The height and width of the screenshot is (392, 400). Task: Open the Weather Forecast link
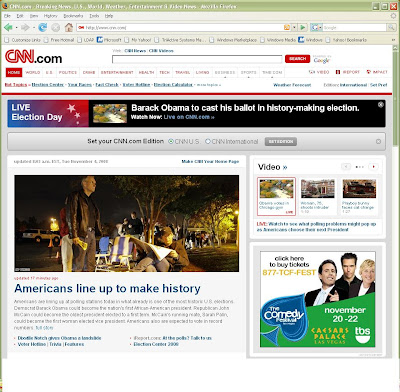[x=292, y=85]
